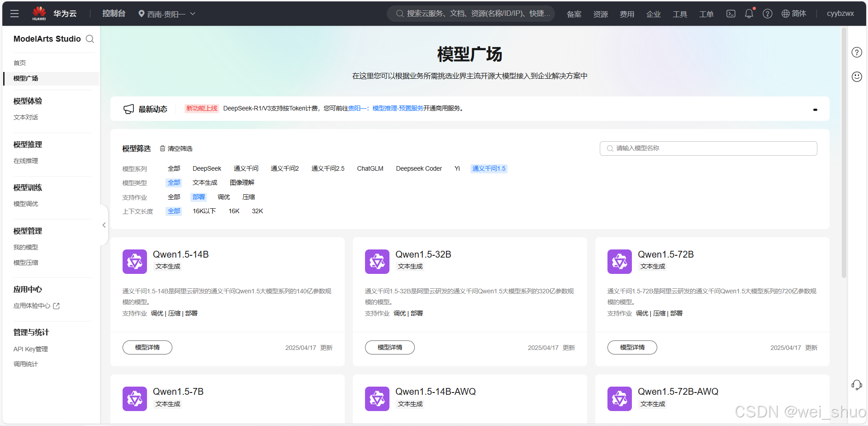868x426 pixels.
Task: Click 模型详情 for Qwen1.5-72B
Action: (x=632, y=347)
